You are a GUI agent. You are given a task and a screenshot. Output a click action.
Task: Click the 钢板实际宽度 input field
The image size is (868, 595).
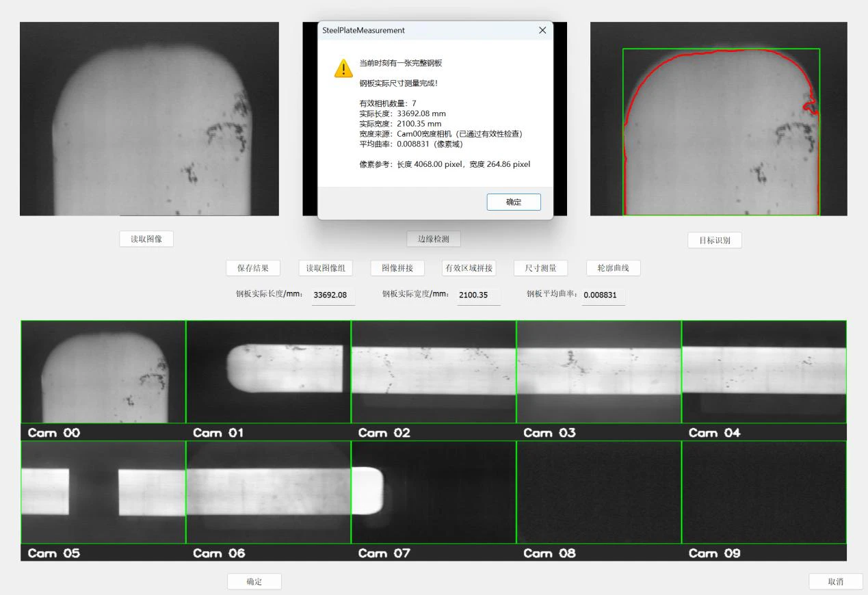coord(479,295)
